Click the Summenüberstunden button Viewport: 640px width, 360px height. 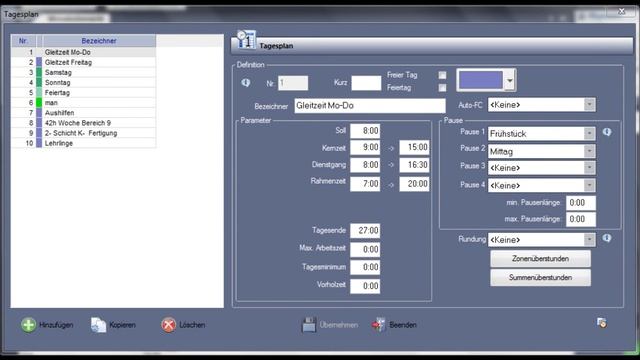point(540,278)
